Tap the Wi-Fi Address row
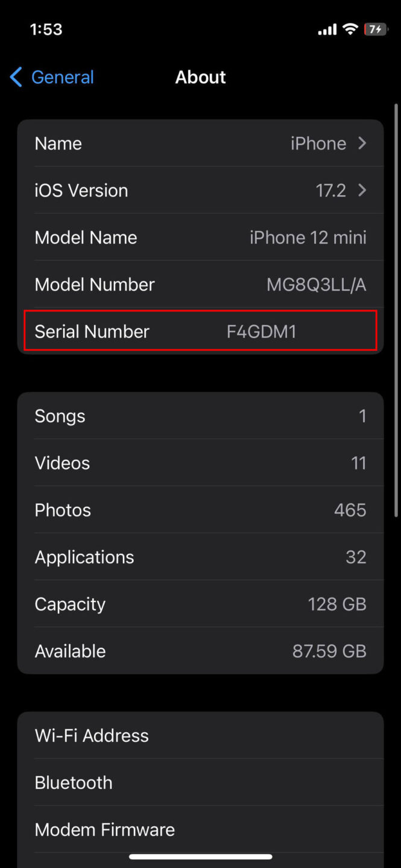401x868 pixels. [200, 735]
